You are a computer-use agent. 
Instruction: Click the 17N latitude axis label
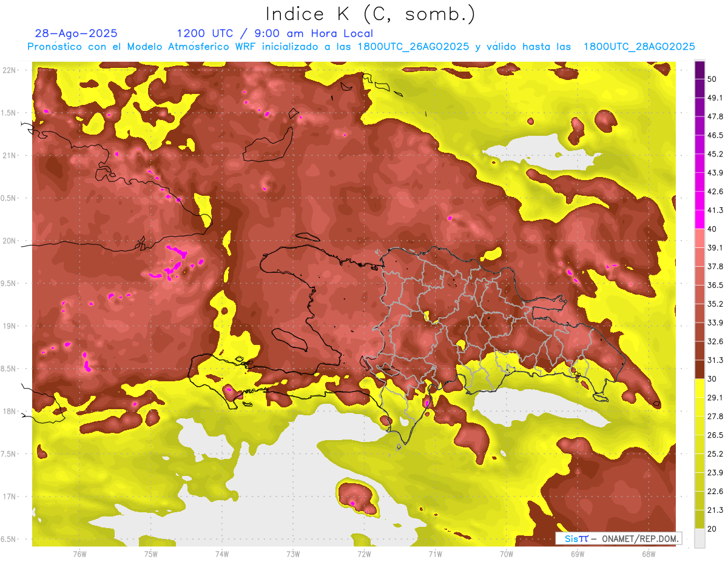9,497
